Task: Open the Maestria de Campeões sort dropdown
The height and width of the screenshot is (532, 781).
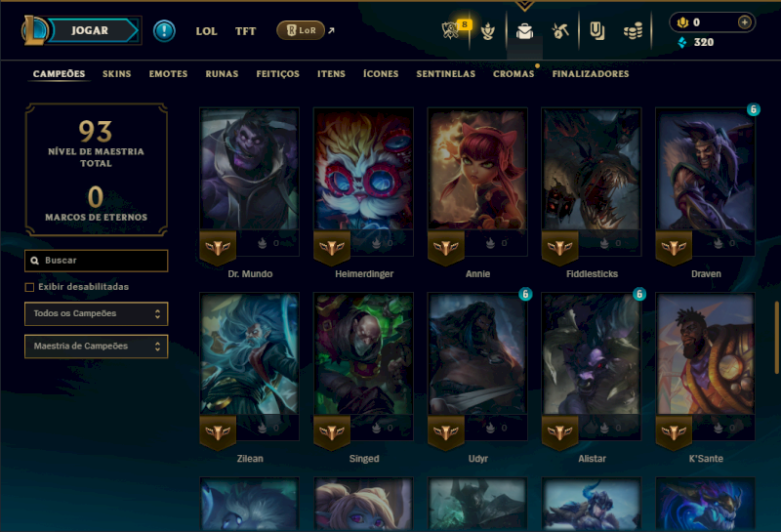Action: [x=96, y=347]
